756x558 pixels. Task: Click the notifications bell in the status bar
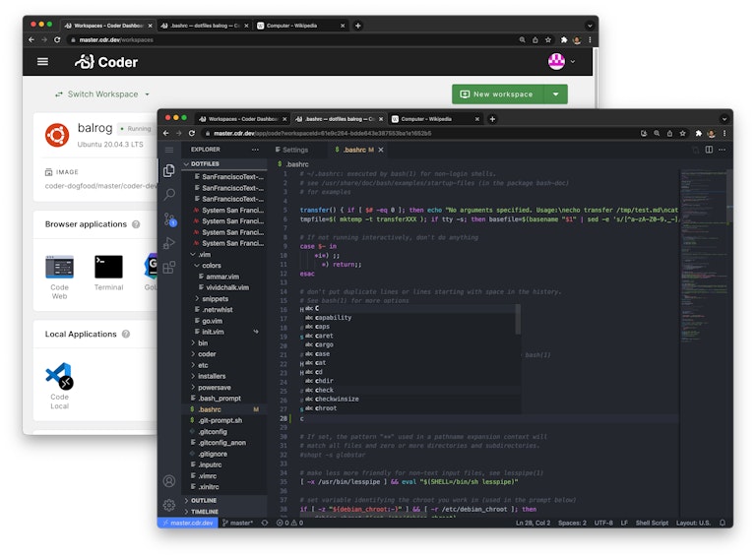point(723,523)
